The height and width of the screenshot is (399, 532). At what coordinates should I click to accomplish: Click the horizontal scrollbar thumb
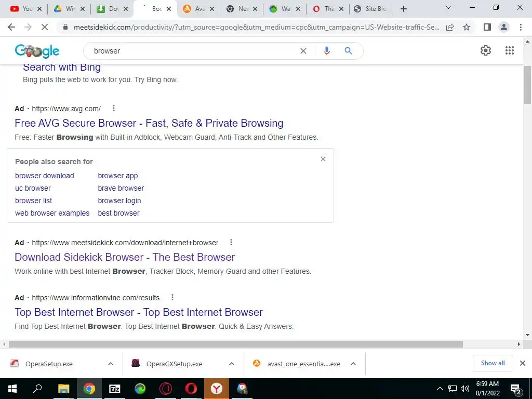pyautogui.click(x=236, y=344)
